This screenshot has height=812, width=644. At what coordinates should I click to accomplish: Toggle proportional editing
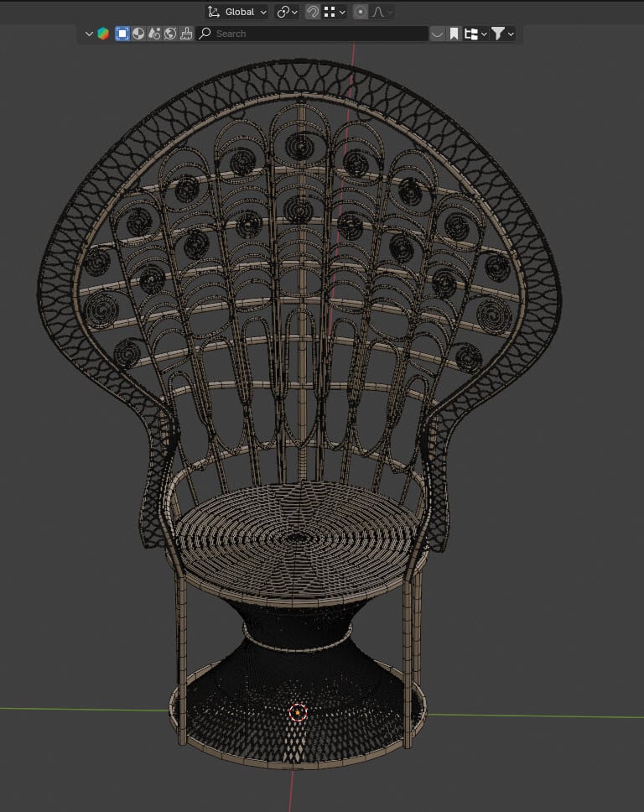(x=361, y=12)
